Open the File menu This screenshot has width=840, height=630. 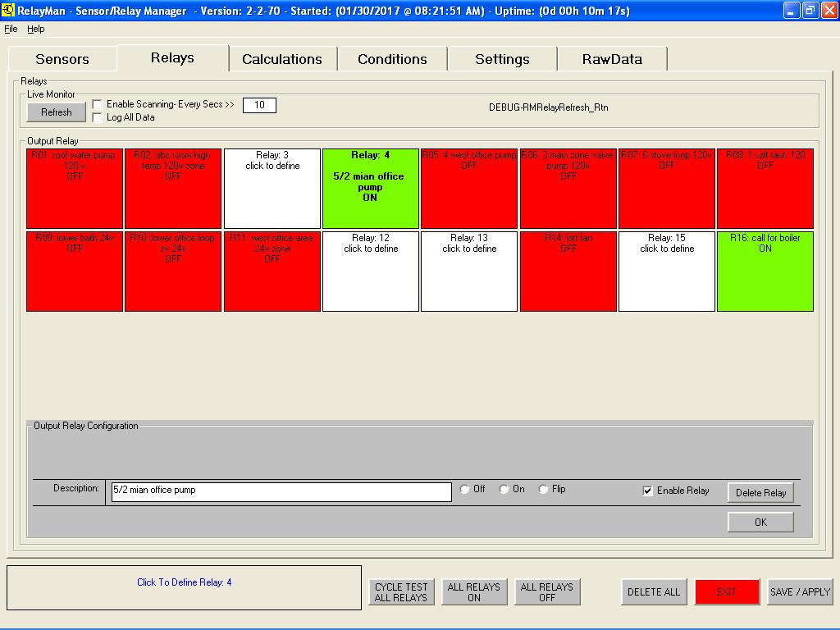pos(11,29)
